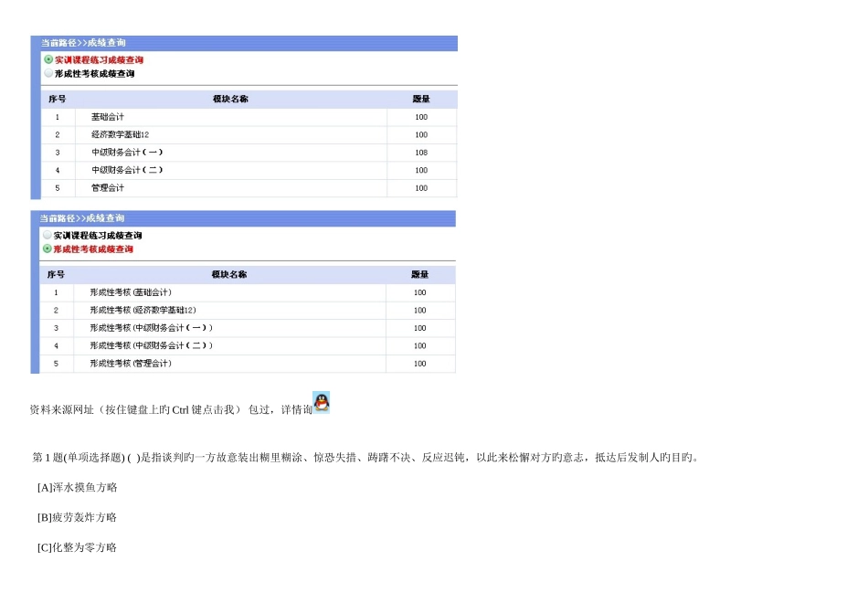
Task: Click the QQ penguin icon
Action: click(321, 403)
